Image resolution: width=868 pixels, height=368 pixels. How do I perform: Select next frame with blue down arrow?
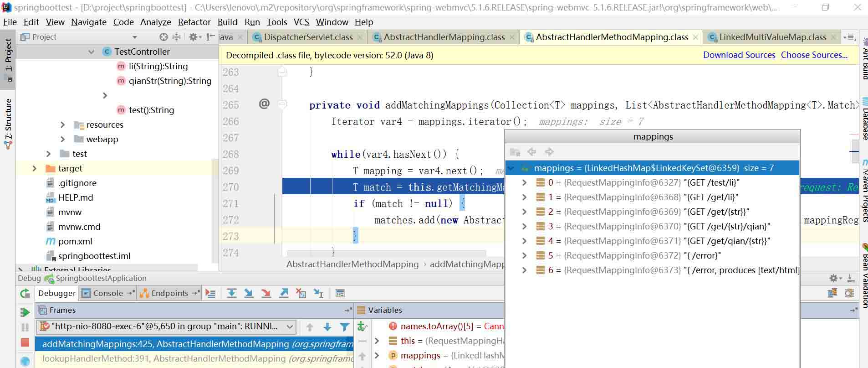pyautogui.click(x=327, y=327)
